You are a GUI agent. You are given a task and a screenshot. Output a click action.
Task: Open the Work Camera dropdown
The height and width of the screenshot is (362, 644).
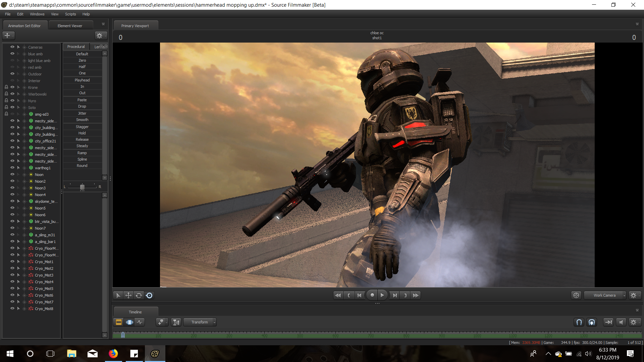click(604, 295)
